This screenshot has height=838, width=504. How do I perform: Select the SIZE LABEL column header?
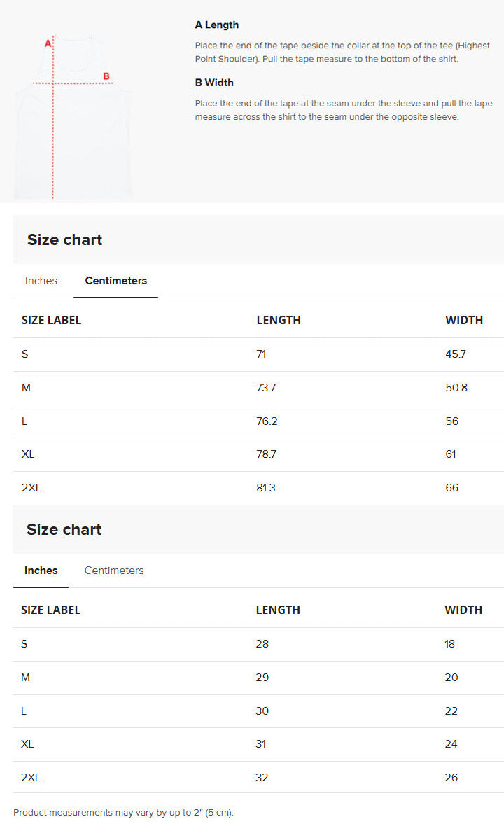pos(50,320)
